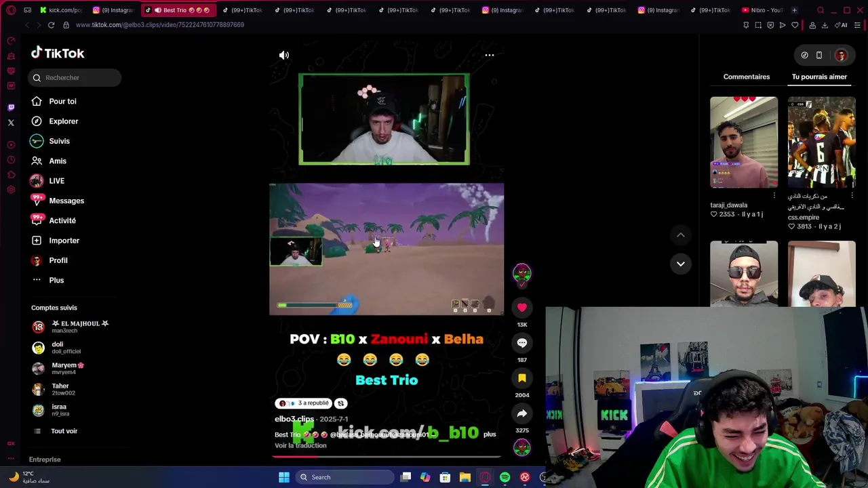The width and height of the screenshot is (868, 488).
Task: Open Twitch in Opera sidebar
Action: 11,107
